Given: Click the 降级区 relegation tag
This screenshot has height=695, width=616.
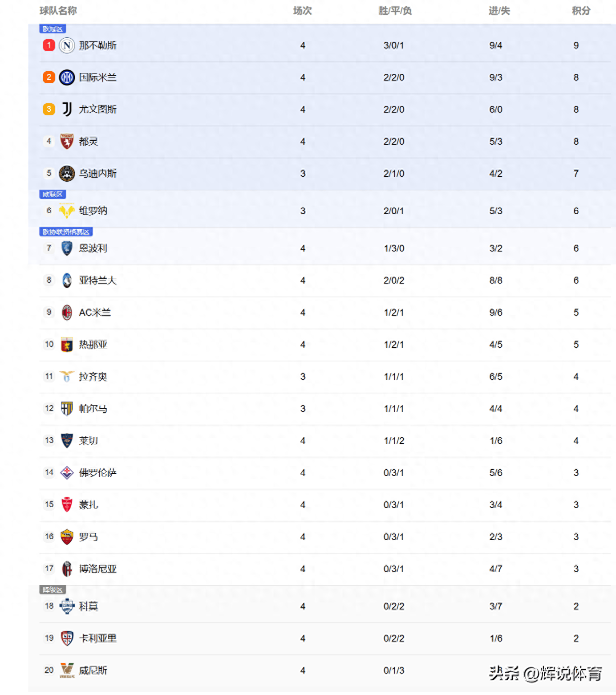Looking at the screenshot, I should pyautogui.click(x=53, y=590).
